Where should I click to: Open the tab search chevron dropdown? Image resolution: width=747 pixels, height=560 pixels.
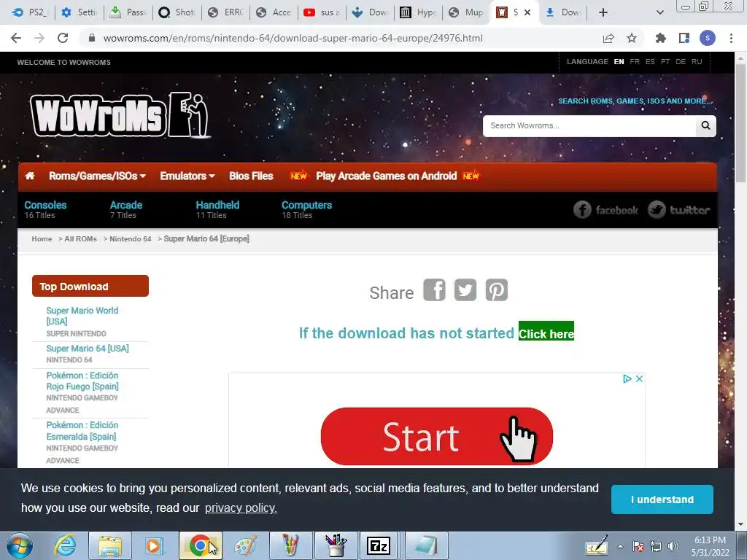pos(659,12)
